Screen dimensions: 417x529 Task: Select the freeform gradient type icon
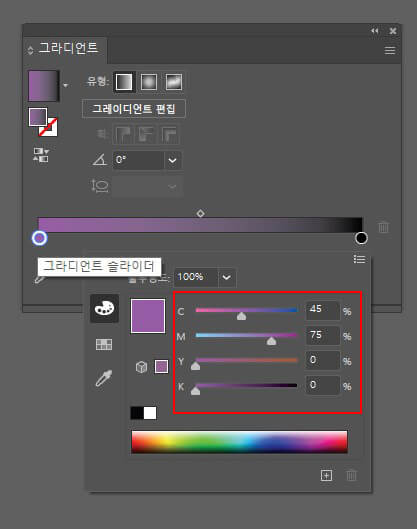174,82
